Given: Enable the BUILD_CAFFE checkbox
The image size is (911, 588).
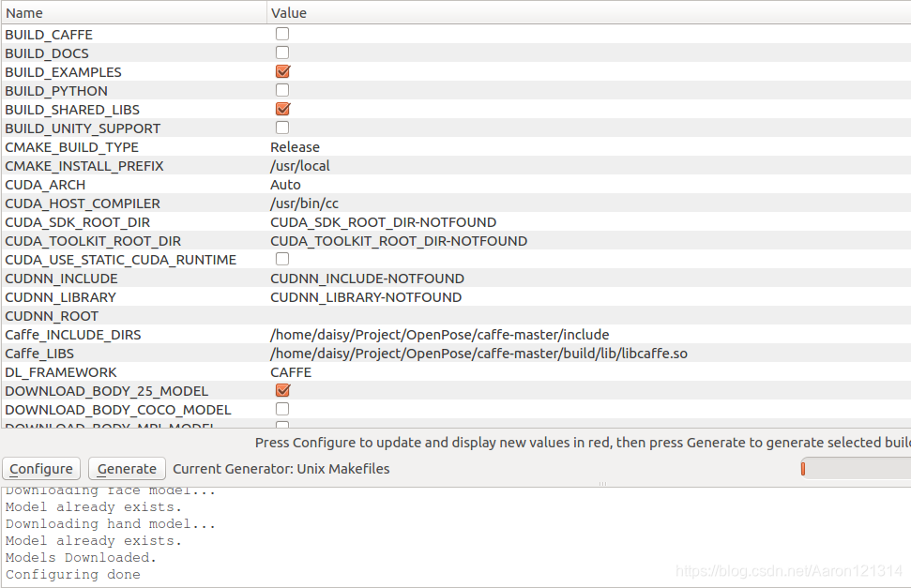Looking at the screenshot, I should (x=282, y=34).
